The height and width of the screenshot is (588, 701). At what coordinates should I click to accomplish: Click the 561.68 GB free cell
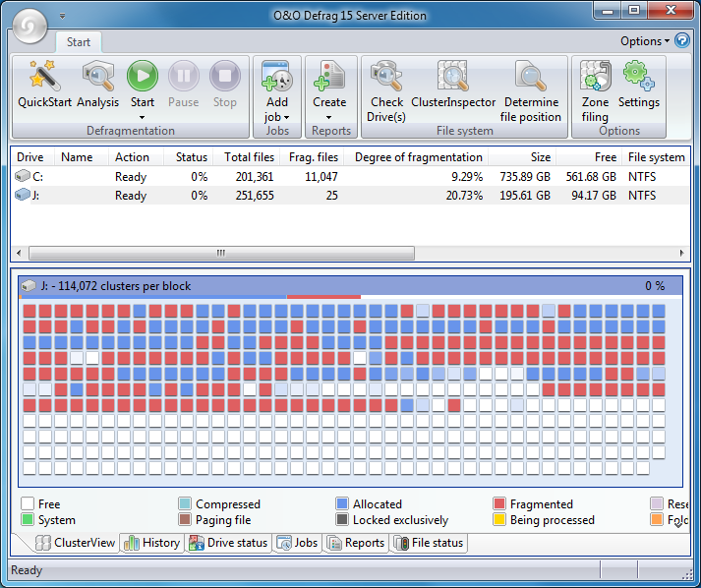point(591,177)
